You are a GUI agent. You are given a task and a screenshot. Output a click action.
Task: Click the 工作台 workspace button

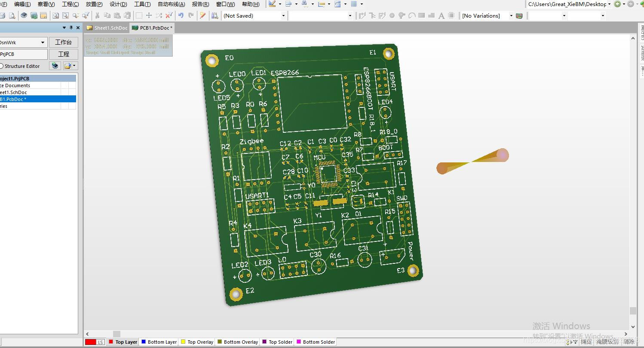[64, 42]
